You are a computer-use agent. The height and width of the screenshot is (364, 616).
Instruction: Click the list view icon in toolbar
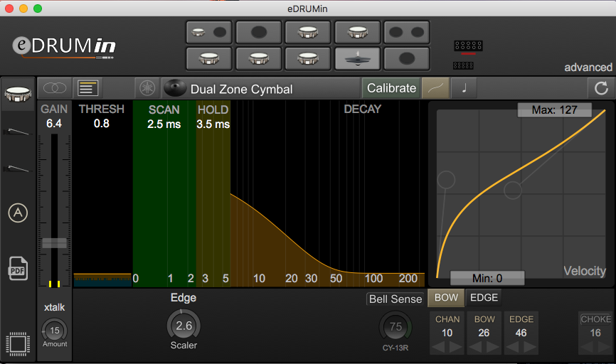click(87, 88)
